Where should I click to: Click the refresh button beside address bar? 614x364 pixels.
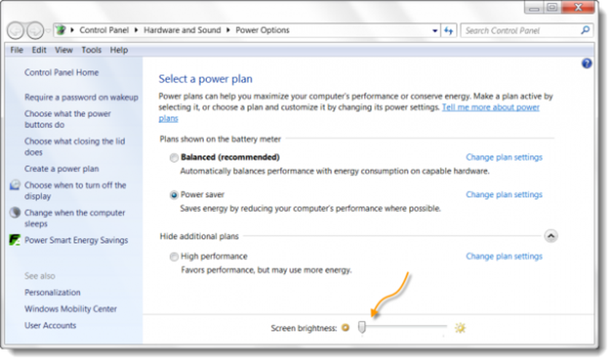pyautogui.click(x=448, y=31)
